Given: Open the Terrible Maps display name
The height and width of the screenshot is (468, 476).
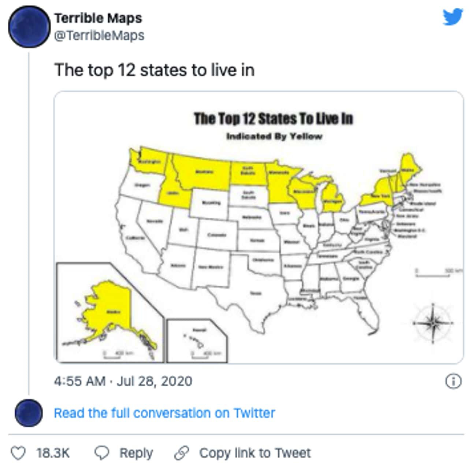Looking at the screenshot, I should tap(98, 18).
